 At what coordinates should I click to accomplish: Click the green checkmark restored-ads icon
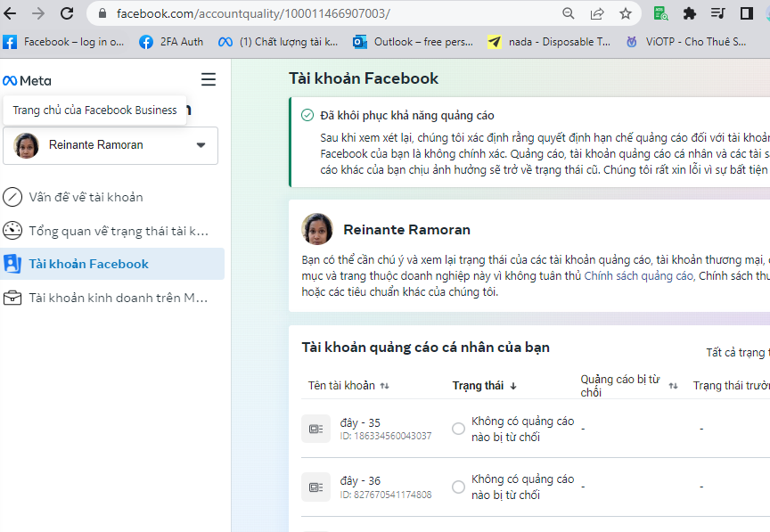307,115
